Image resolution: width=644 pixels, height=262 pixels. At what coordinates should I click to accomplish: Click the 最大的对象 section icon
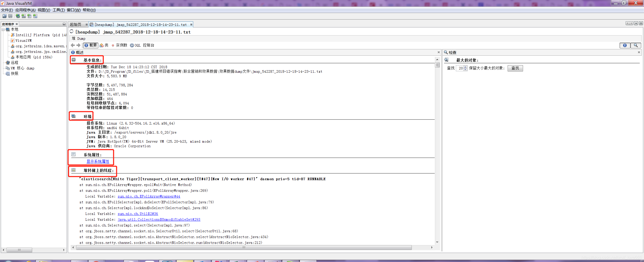(446, 60)
